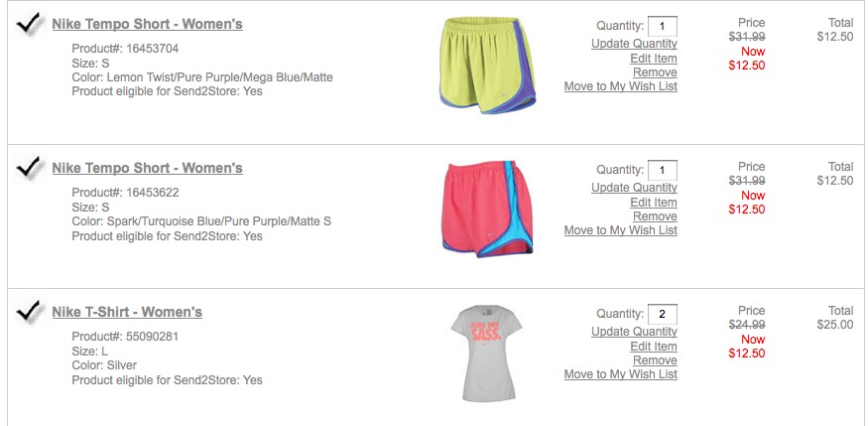This screenshot has height=426, width=868.
Task: Edit Item for the Nike T-Shirt
Action: (654, 347)
